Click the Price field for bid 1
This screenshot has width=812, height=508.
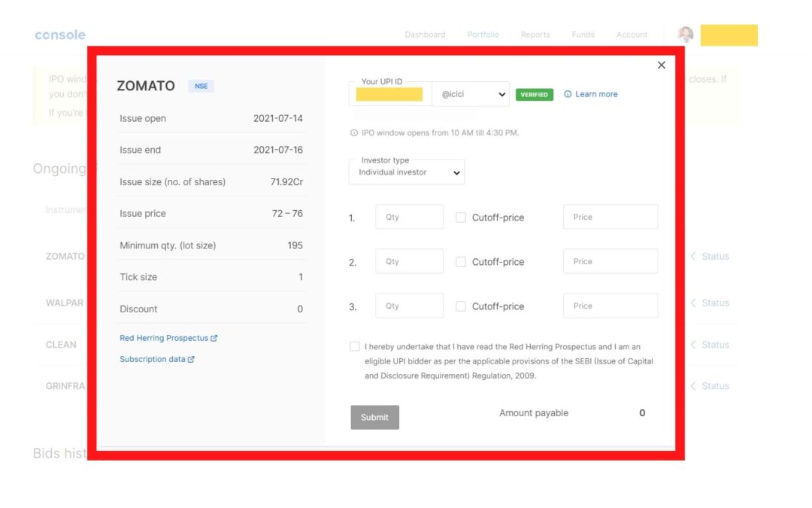pyautogui.click(x=611, y=217)
